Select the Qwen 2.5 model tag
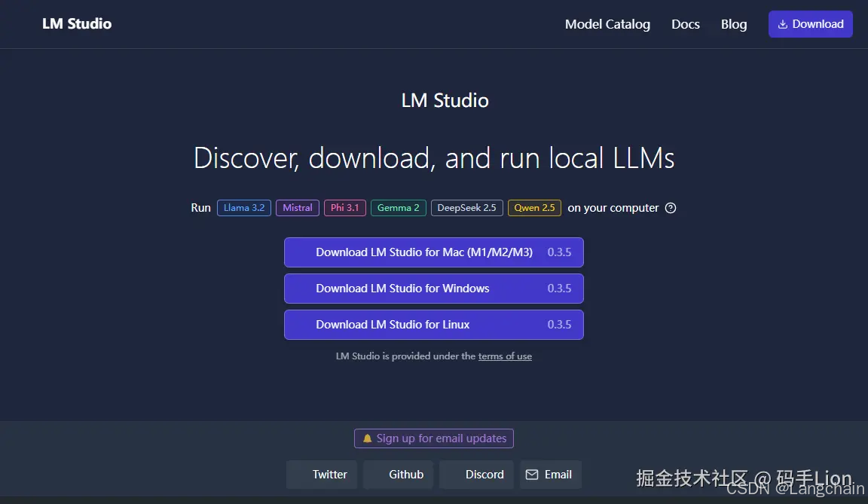 [534, 208]
